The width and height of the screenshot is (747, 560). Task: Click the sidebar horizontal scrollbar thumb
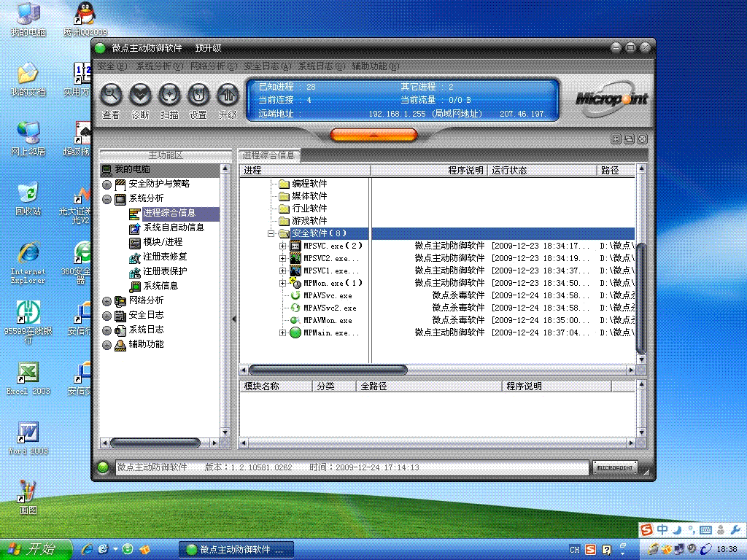click(x=155, y=443)
